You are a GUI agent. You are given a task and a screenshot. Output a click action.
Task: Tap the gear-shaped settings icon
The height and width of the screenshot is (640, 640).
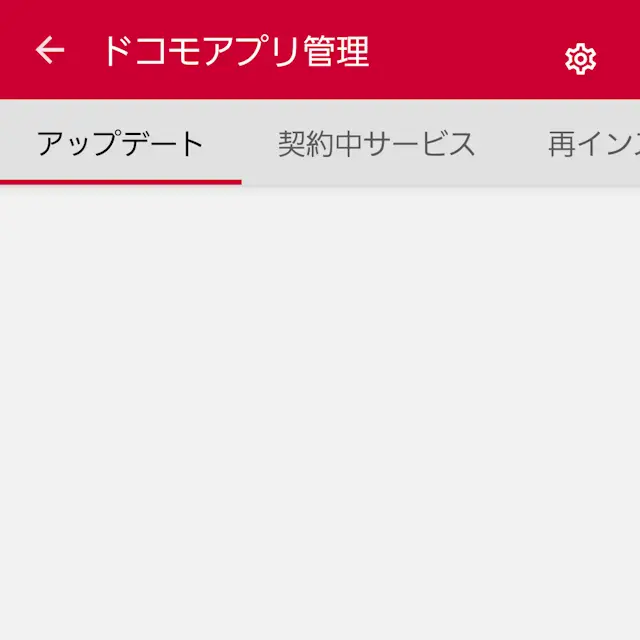[x=580, y=59]
